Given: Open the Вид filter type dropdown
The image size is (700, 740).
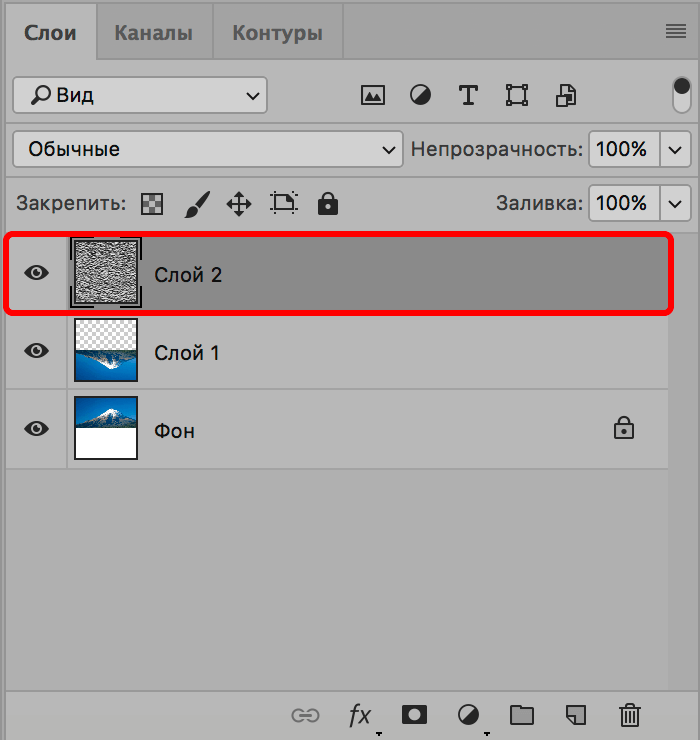Looking at the screenshot, I should click(140, 96).
